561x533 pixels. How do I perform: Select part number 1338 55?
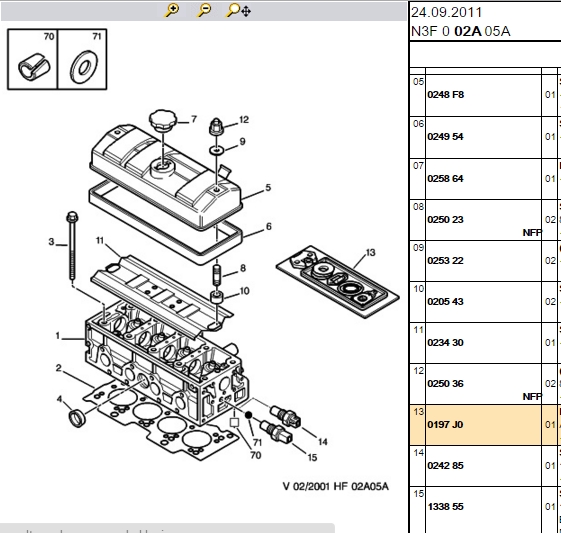coord(445,507)
